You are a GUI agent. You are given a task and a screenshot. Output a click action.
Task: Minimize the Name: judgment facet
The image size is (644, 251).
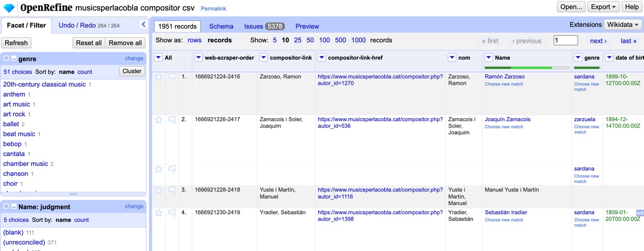(x=14, y=207)
